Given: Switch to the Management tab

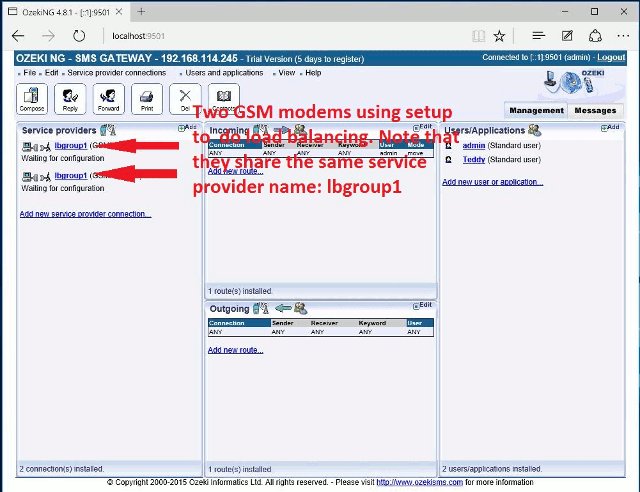Looking at the screenshot, I should pyautogui.click(x=536, y=110).
